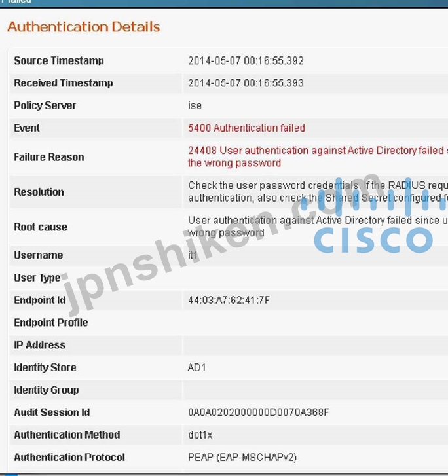Select the Username value it1
The image size is (448, 476).
[x=193, y=255]
